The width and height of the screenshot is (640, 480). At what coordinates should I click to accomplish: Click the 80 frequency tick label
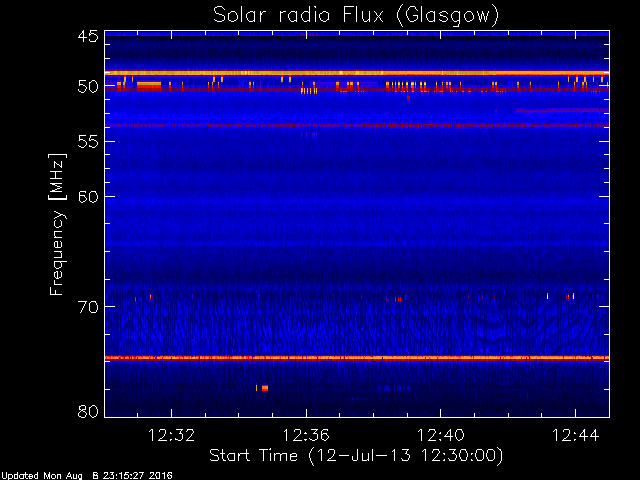pyautogui.click(x=88, y=411)
